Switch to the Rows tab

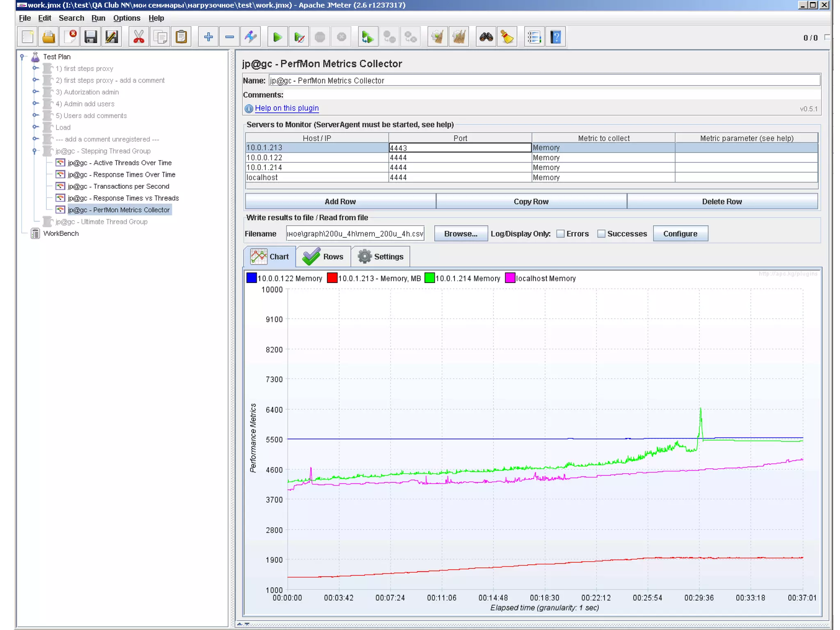[x=324, y=257]
